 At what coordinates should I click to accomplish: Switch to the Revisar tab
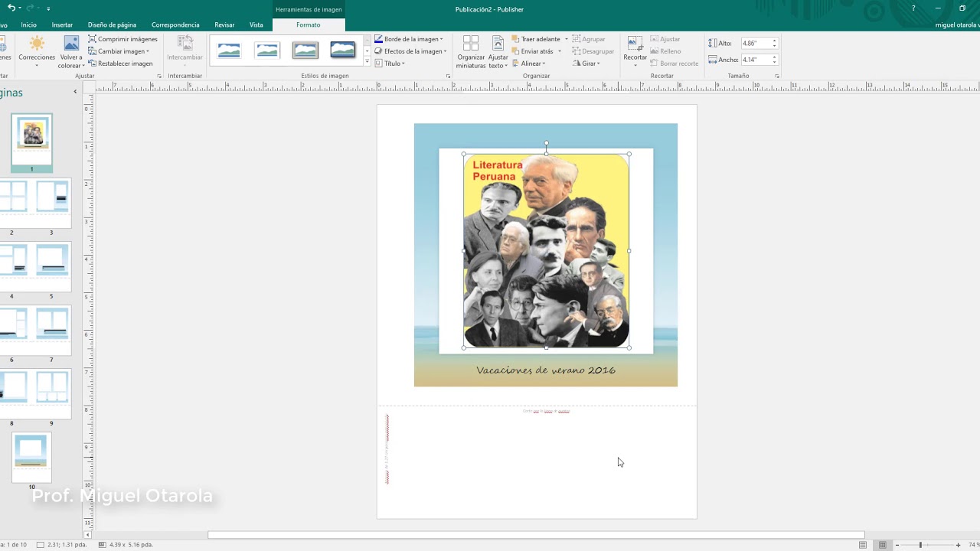click(x=224, y=24)
